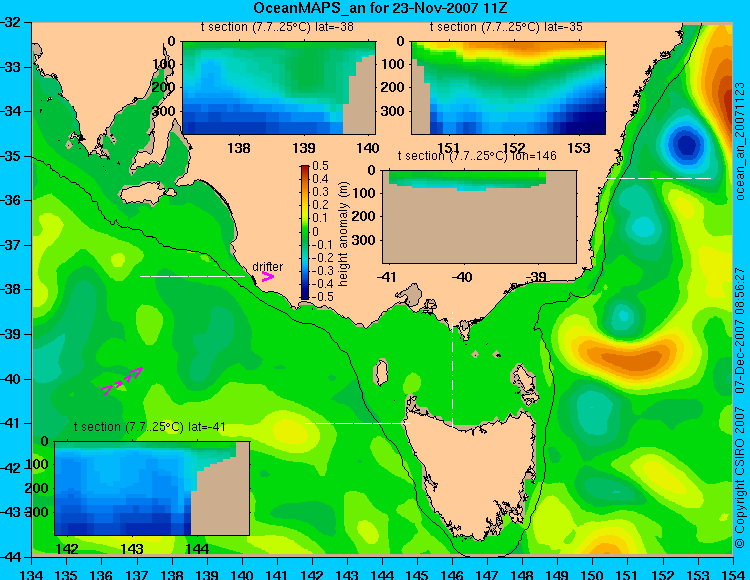Click the "150" longitude axis label
The height and width of the screenshot is (580, 750).
point(592,574)
